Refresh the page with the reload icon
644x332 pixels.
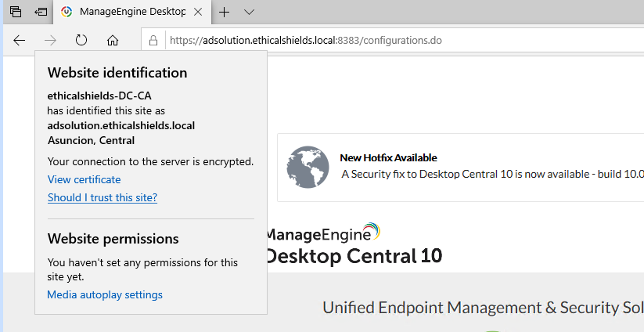coord(81,40)
